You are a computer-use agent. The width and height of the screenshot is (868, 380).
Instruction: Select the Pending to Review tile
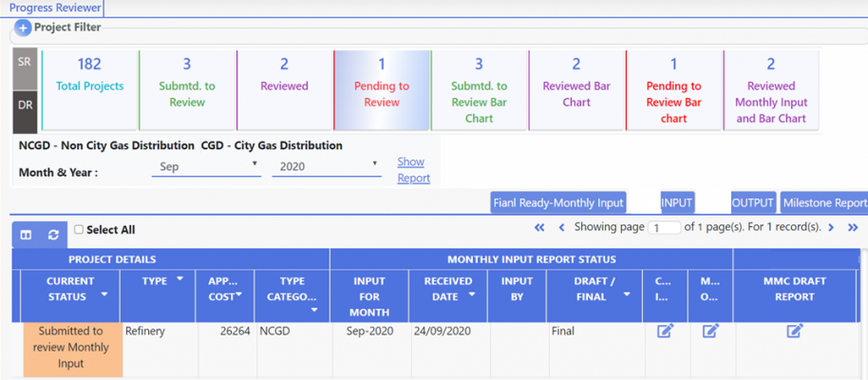381,90
